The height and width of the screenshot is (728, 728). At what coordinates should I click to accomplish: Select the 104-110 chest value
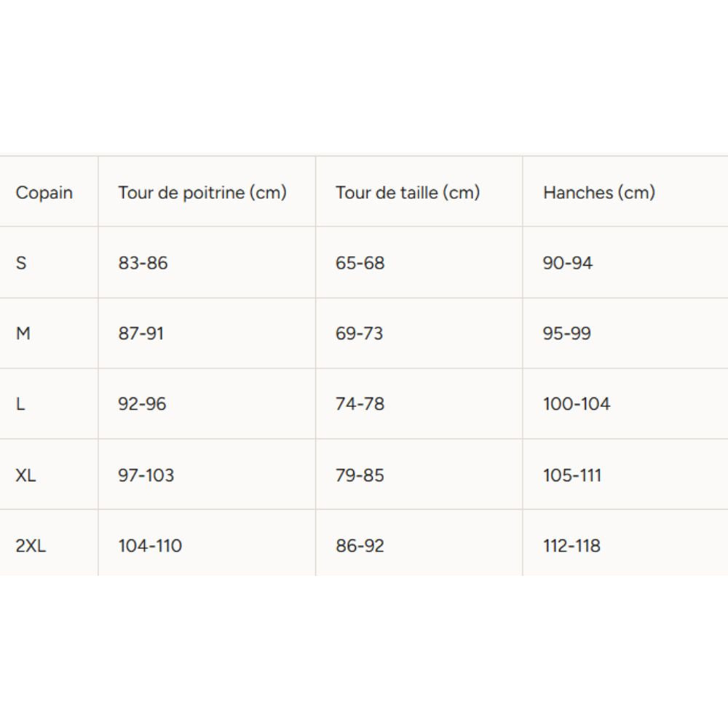pyautogui.click(x=150, y=545)
